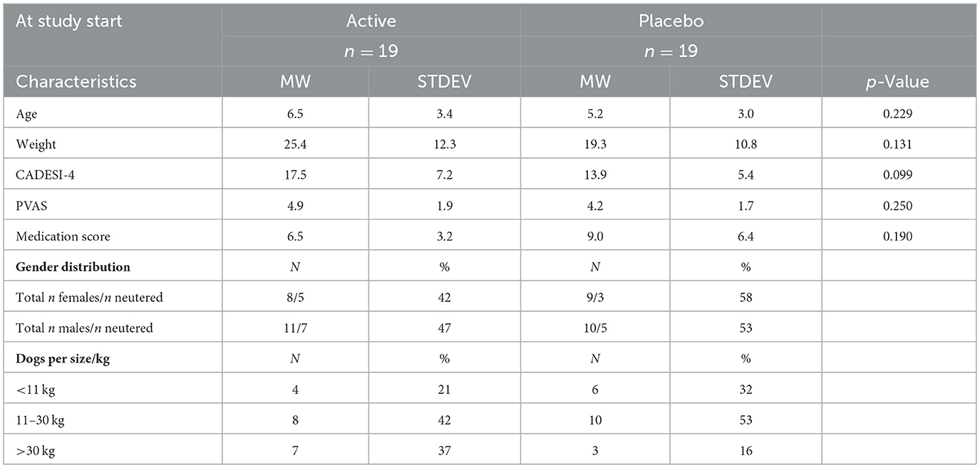Click the Characteristics header cell
980x468 pixels.
[x=76, y=81]
